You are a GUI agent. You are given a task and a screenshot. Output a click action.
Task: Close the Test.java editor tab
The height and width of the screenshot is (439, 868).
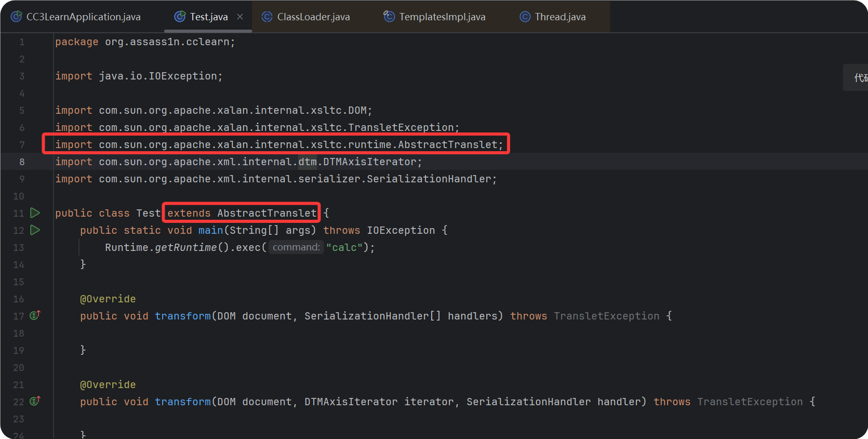pos(240,17)
